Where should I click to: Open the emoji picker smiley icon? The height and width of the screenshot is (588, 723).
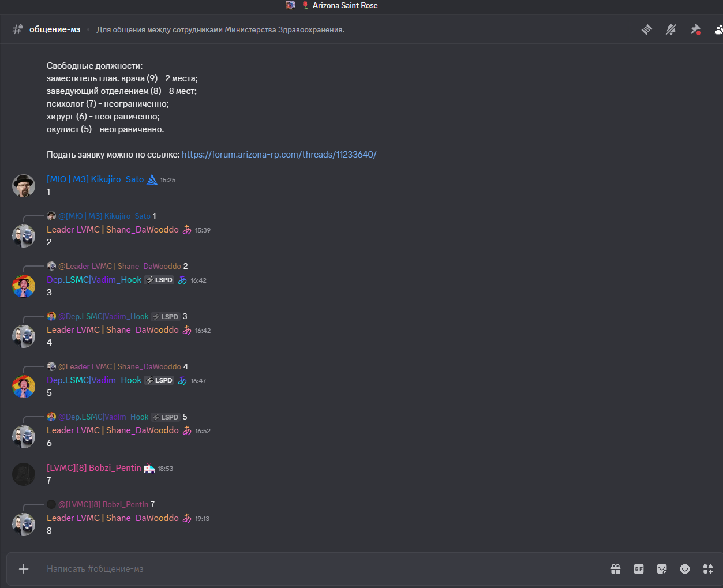click(685, 569)
